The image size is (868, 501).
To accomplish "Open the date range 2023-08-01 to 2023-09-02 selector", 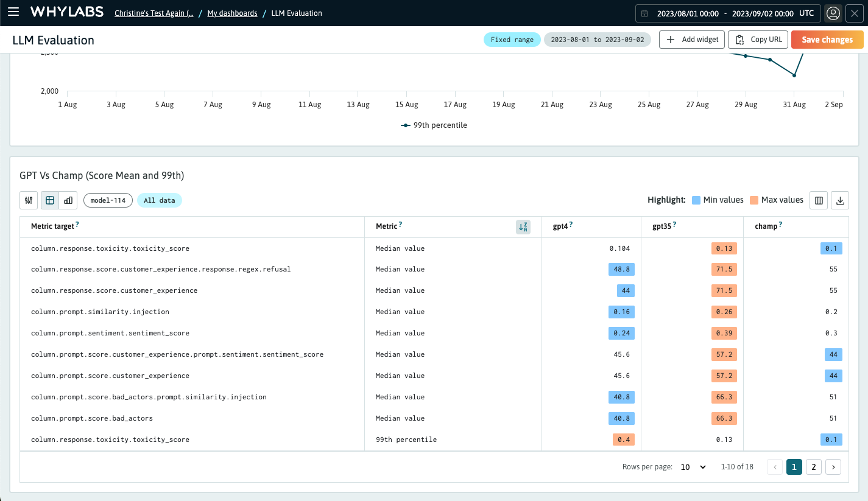I will pyautogui.click(x=598, y=39).
